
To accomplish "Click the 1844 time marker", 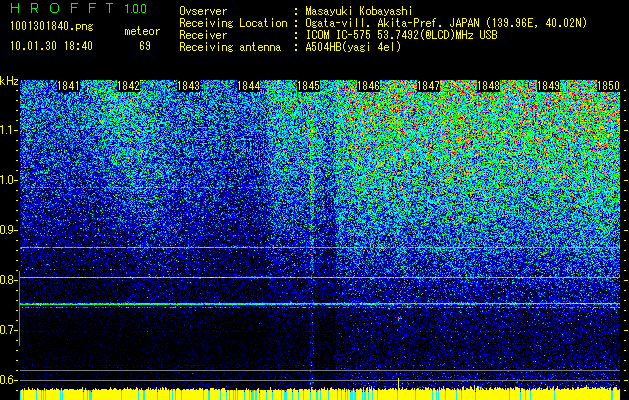I will coord(249,86).
